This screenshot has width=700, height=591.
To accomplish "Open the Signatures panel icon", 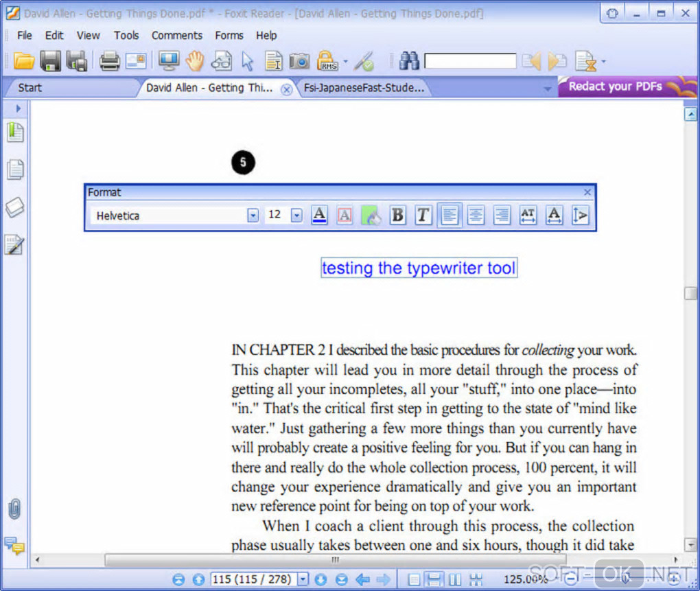I will (x=14, y=244).
